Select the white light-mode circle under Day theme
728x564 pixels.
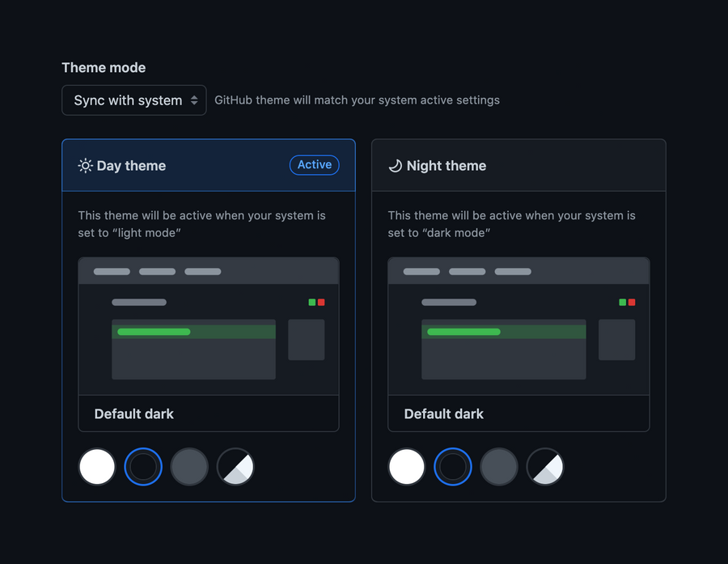click(x=97, y=467)
